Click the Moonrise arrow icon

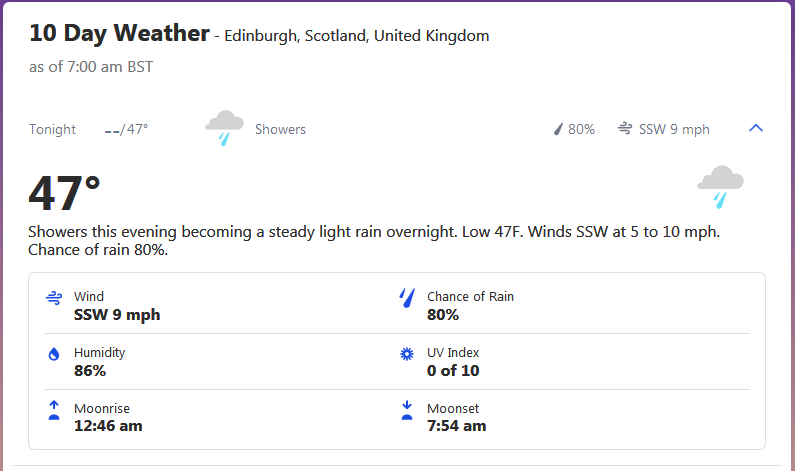54,410
